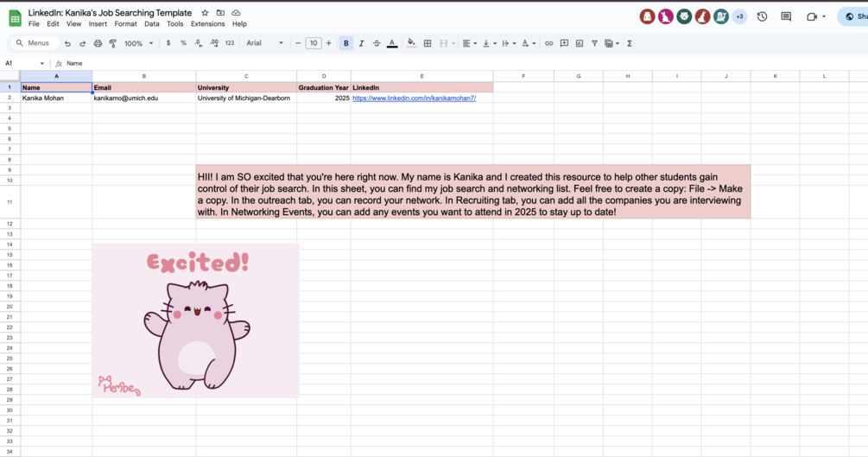The image size is (868, 457).
Task: Click the font size field
Action: (x=314, y=43)
